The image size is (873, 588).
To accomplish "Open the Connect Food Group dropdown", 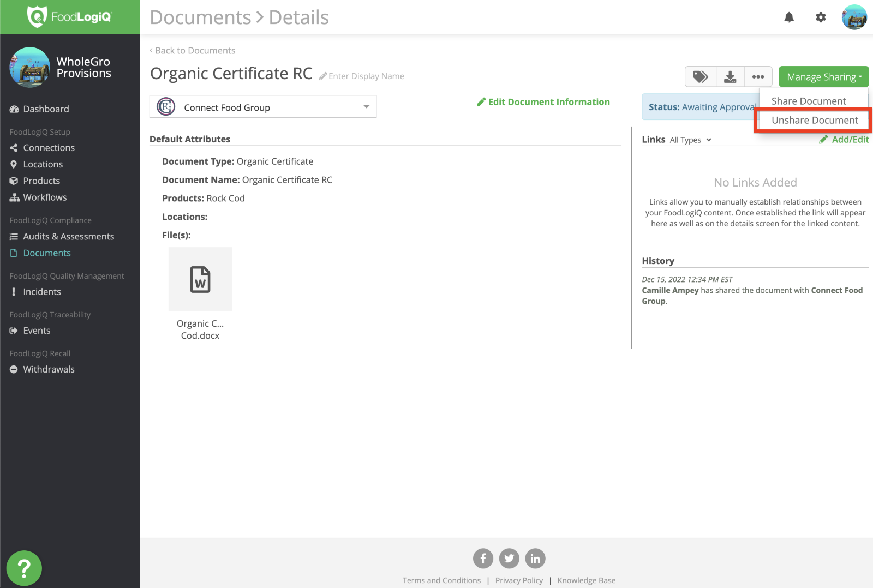I will [x=263, y=107].
